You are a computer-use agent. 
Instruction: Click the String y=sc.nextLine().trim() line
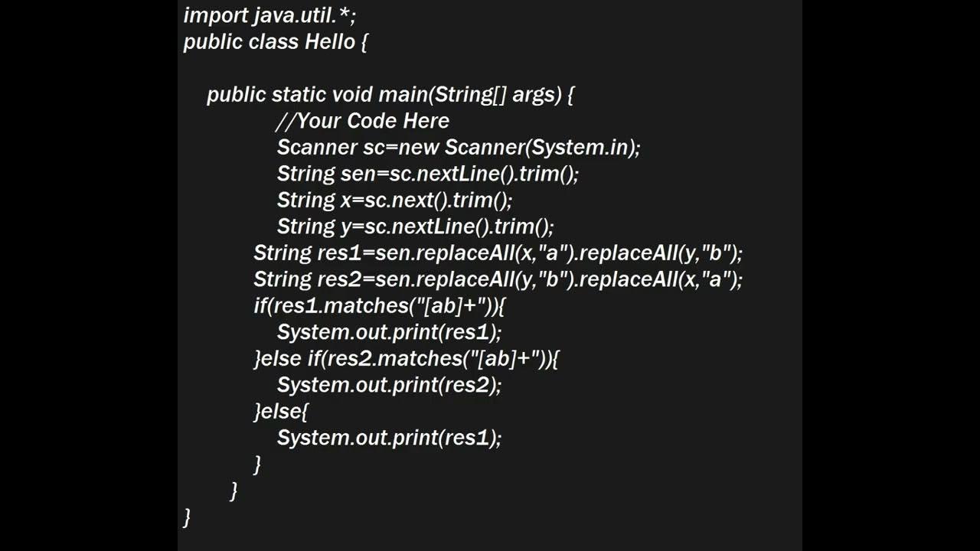(x=415, y=227)
